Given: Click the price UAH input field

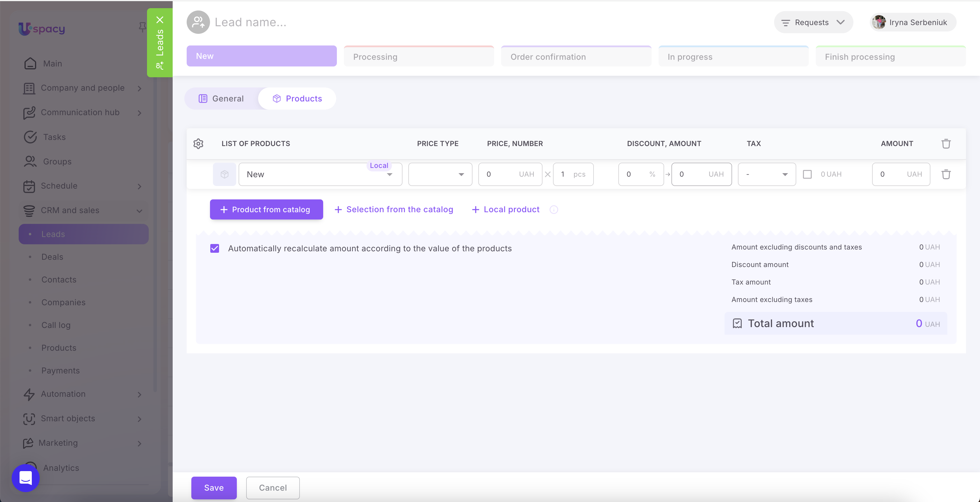Looking at the screenshot, I should 510,174.
